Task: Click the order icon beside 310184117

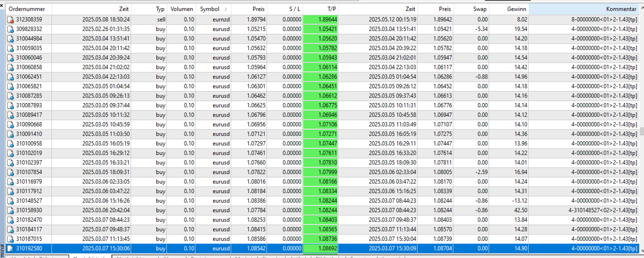Action: point(10,229)
